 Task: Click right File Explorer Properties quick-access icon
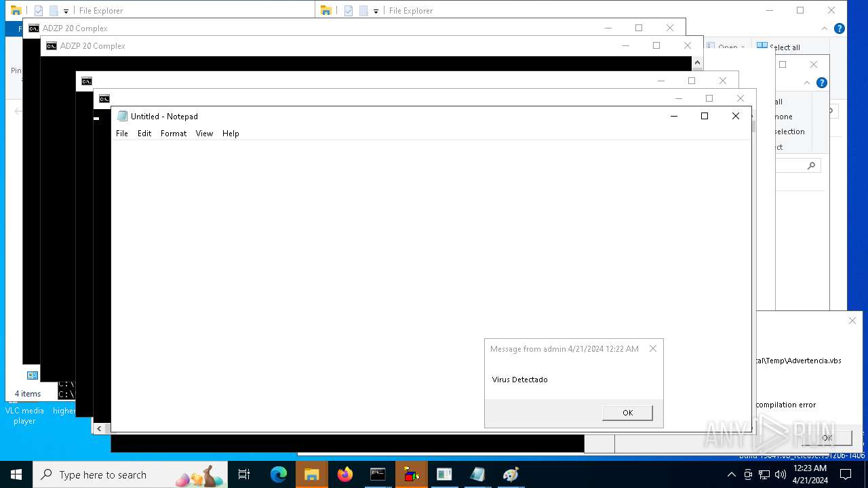click(x=349, y=11)
